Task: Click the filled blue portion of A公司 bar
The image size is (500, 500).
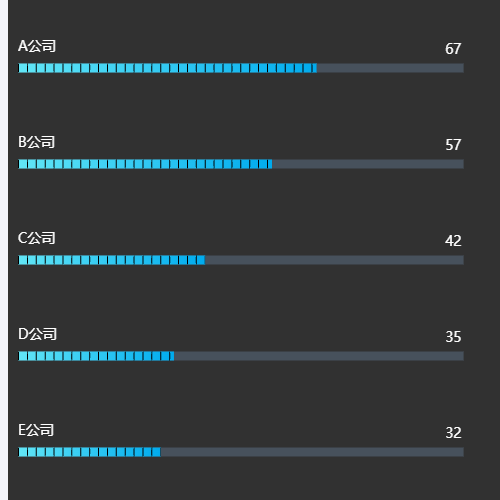Action: click(167, 68)
